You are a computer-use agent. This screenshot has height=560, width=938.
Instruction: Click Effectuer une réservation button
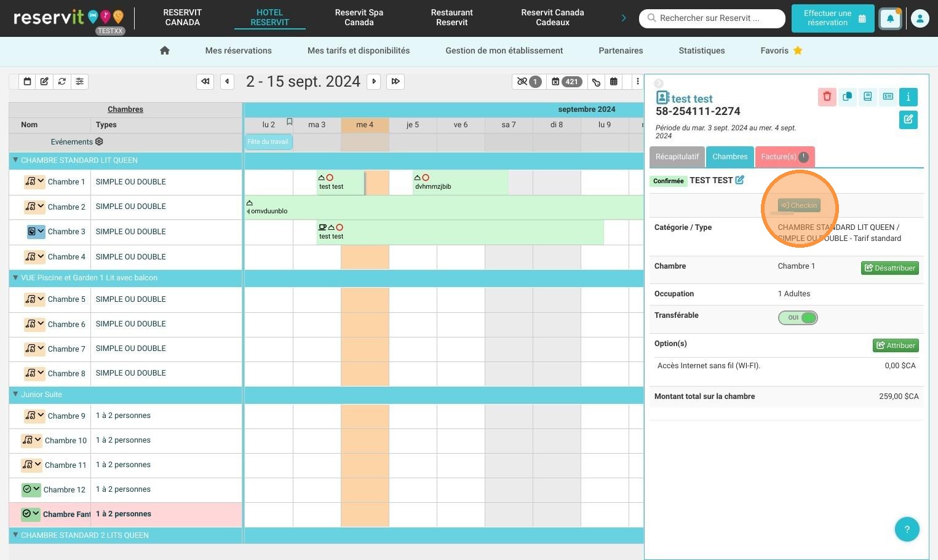tap(833, 18)
